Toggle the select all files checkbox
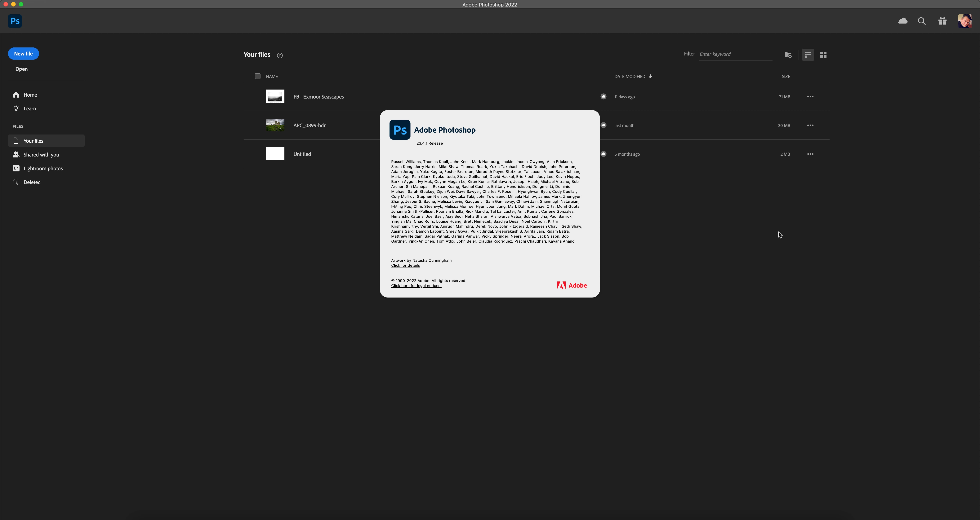The image size is (980, 520). pos(258,76)
